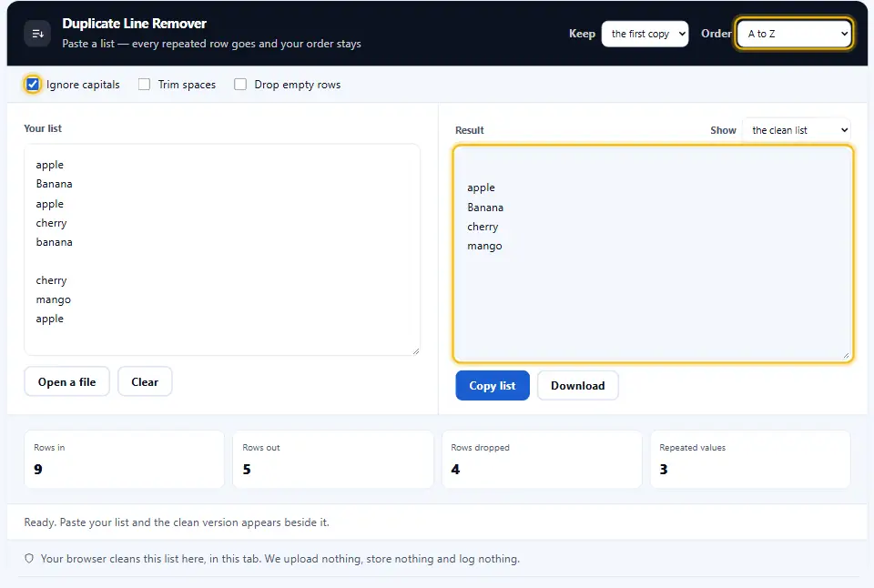Expand the Order dropdown set to A to Z

[x=794, y=34]
